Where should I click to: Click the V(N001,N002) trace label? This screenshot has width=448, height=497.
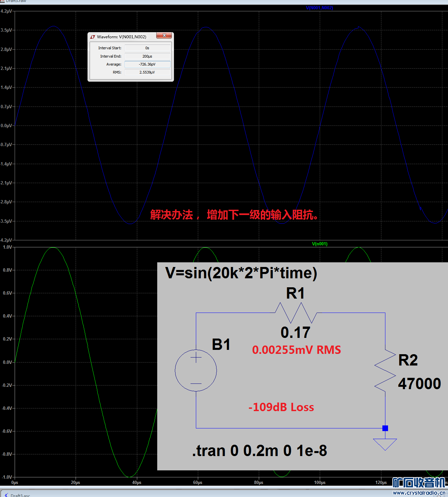tap(319, 8)
